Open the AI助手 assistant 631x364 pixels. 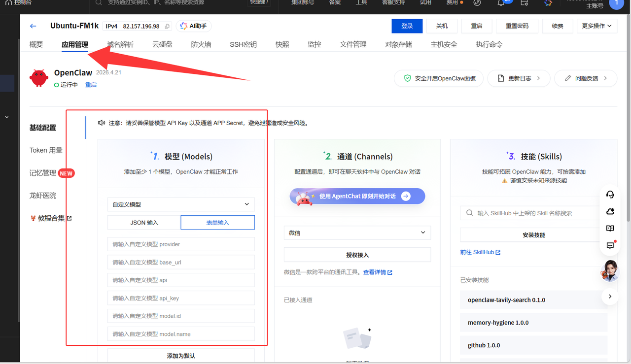[x=193, y=26]
